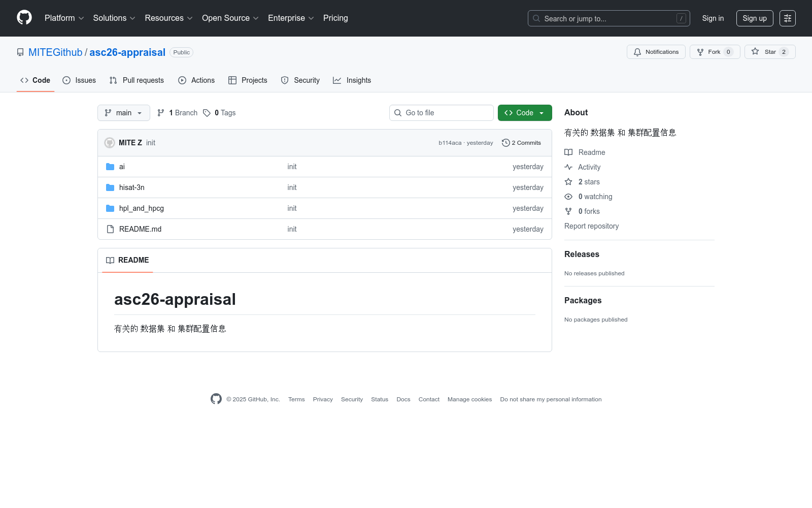Open init commit in hisat-3n row

292,187
